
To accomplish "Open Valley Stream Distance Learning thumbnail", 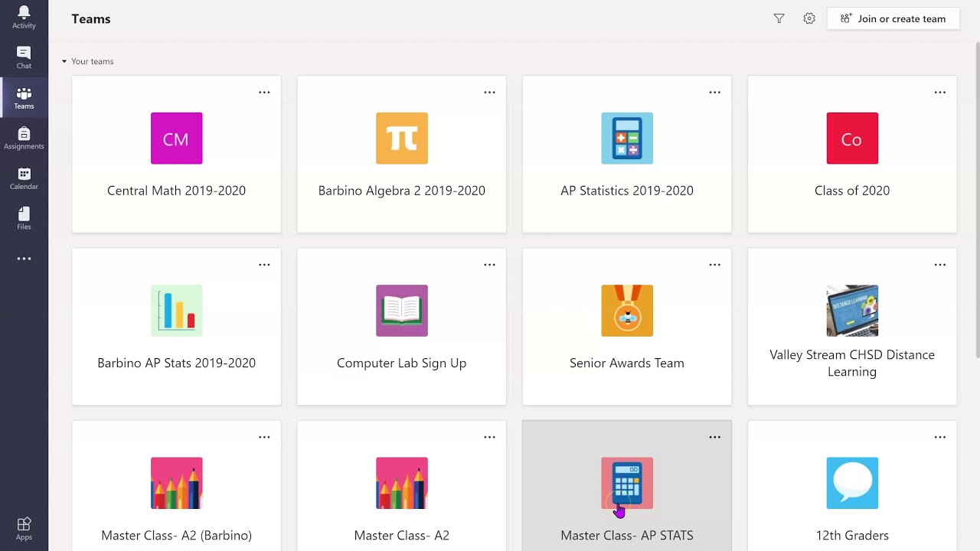I will point(852,311).
